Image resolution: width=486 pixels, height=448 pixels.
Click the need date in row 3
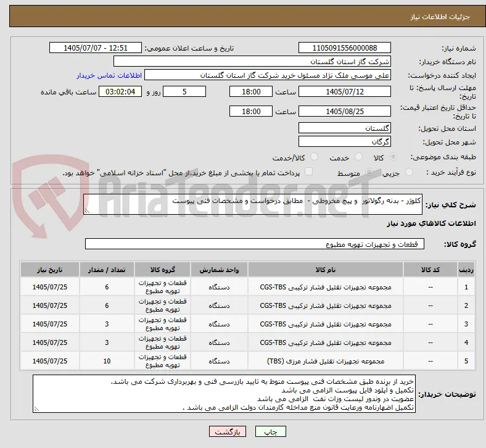(x=50, y=324)
